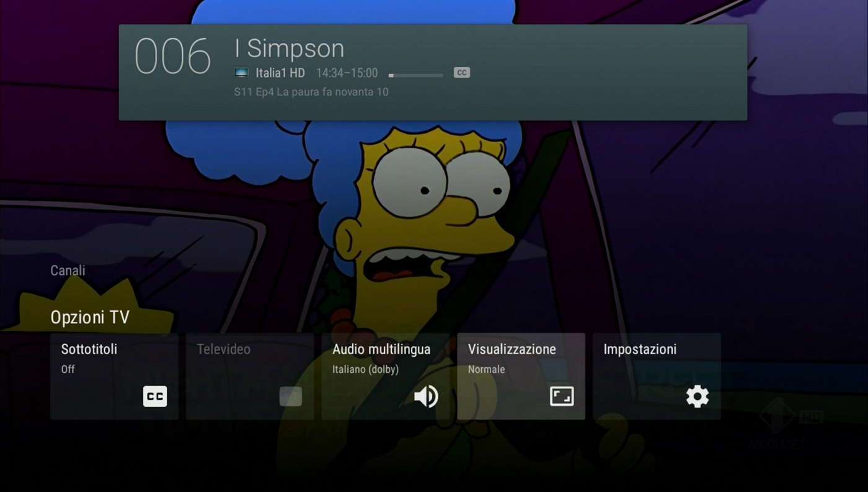Click the CC badge in the channel banner
Image resolution: width=868 pixels, height=492 pixels.
click(462, 73)
